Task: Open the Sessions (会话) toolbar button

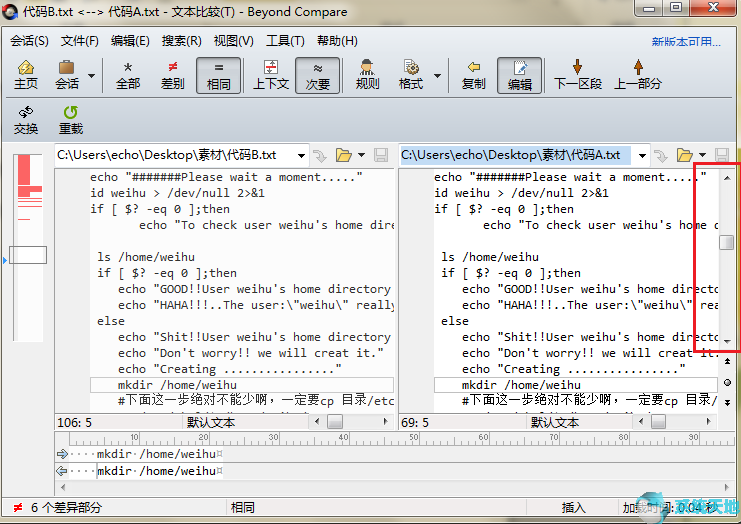Action: click(67, 75)
